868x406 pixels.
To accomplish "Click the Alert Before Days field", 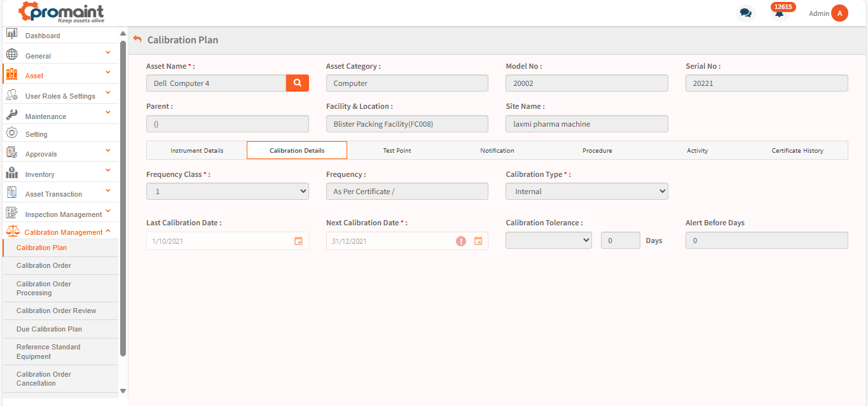I will click(x=766, y=241).
